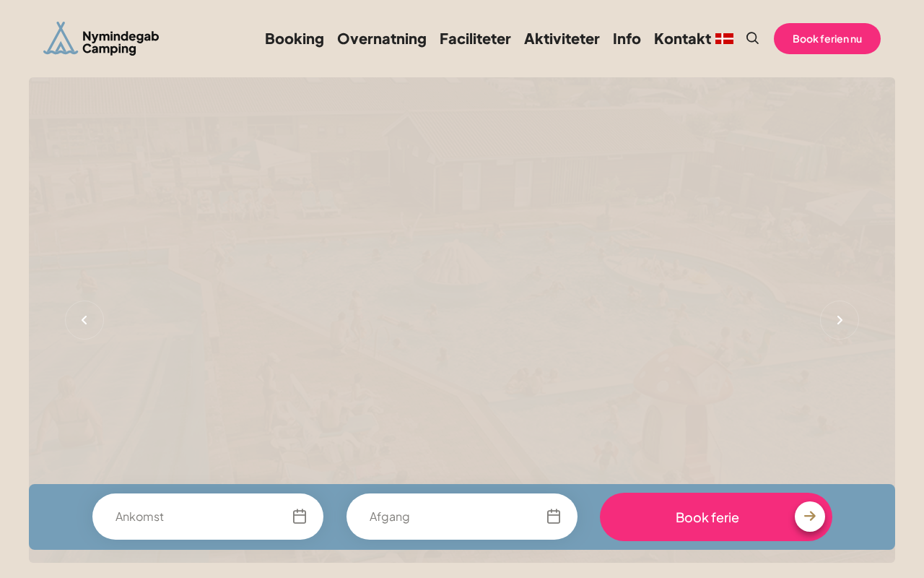Screen dimensions: 924x578
Task: Open the Ankomst calendar icon
Action: click(x=300, y=517)
